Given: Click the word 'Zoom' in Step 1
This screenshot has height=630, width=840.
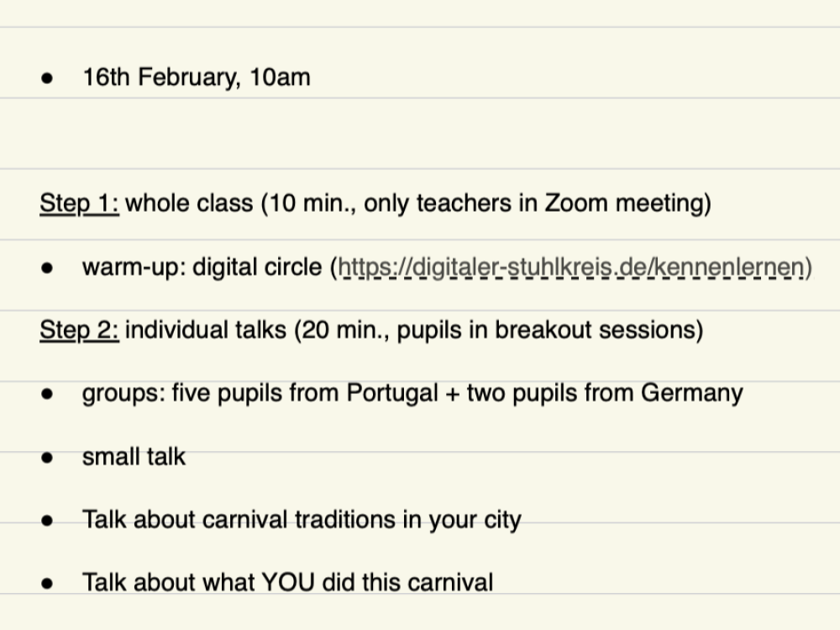Looking at the screenshot, I should click(x=576, y=203).
